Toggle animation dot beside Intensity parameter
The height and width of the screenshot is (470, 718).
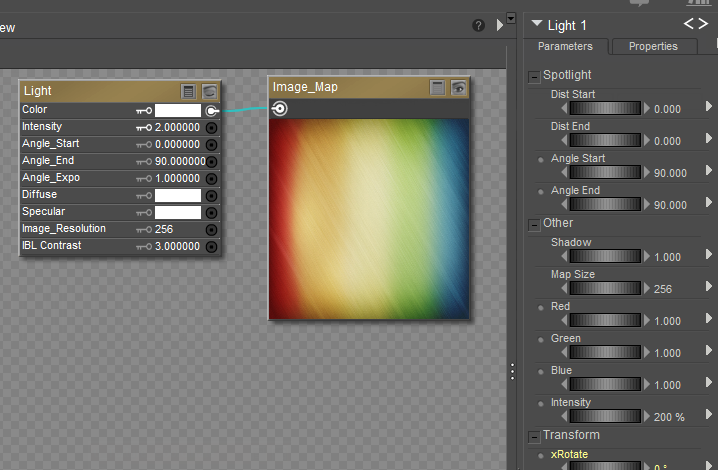click(541, 404)
